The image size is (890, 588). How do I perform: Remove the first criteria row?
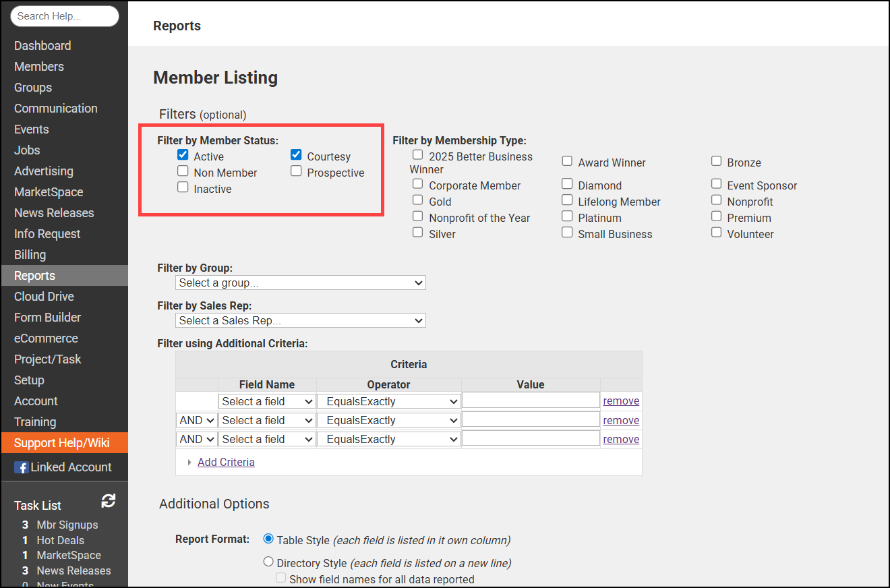621,401
